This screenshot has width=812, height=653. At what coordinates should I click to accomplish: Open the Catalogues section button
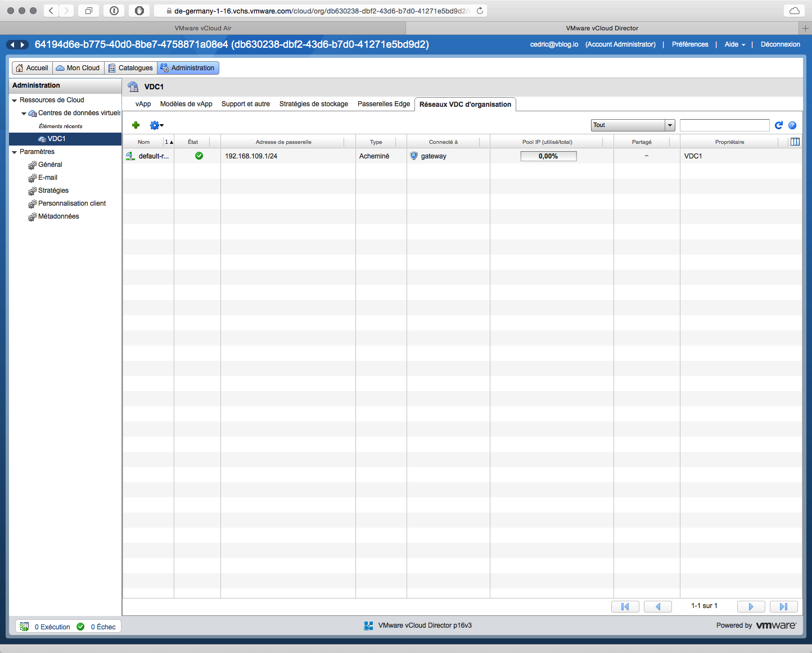pos(130,68)
